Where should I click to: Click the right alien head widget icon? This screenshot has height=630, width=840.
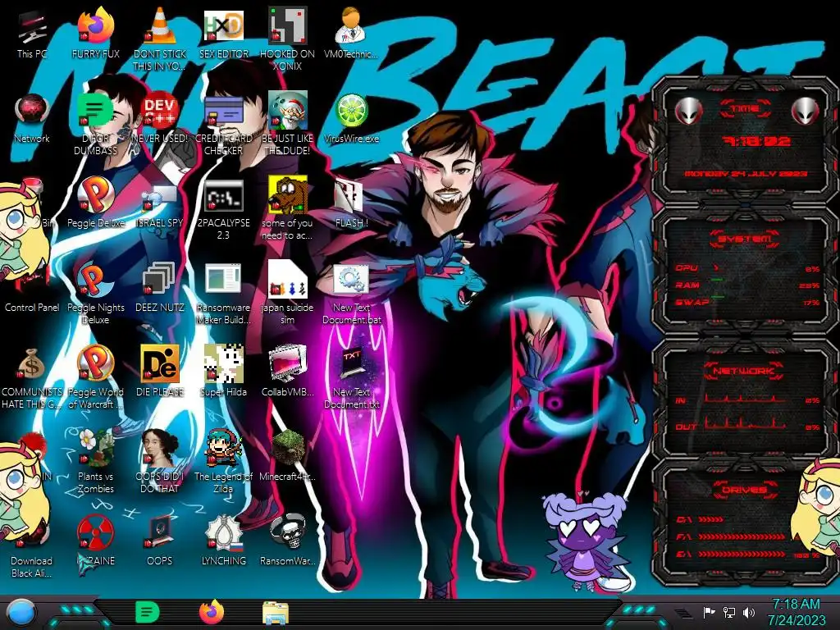click(x=806, y=111)
